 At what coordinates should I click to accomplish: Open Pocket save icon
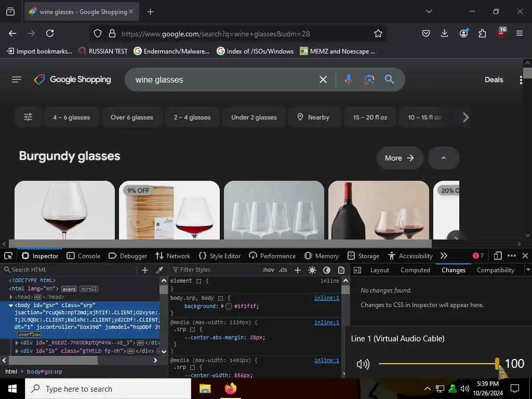click(x=426, y=33)
